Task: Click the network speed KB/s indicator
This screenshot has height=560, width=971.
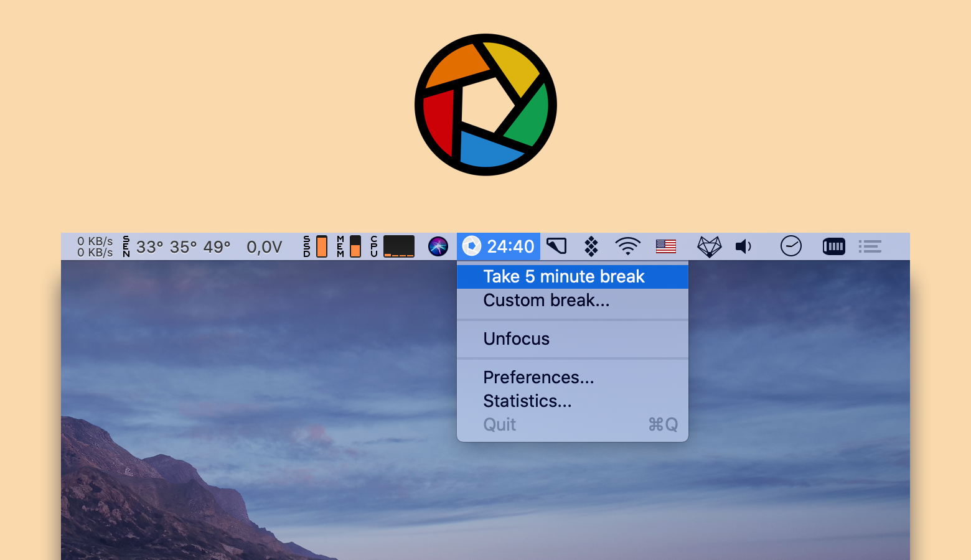Action: point(95,247)
